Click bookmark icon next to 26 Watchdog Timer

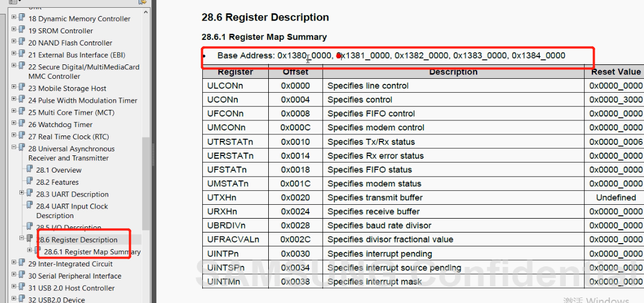point(22,124)
